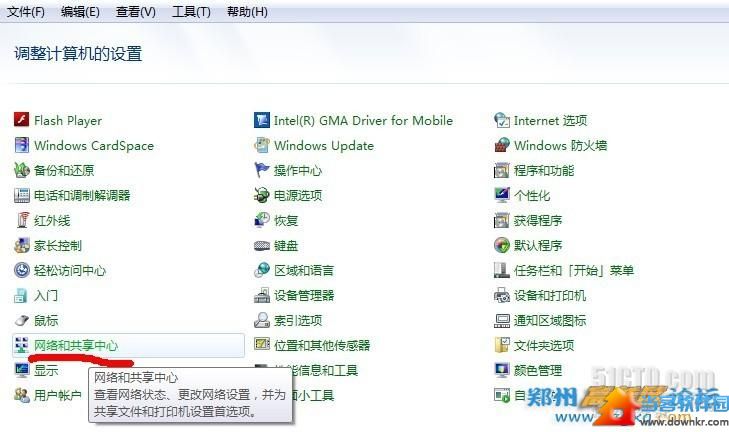This screenshot has height=432, width=729.
Task: Click the 用户帐户 icon
Action: coord(21,395)
